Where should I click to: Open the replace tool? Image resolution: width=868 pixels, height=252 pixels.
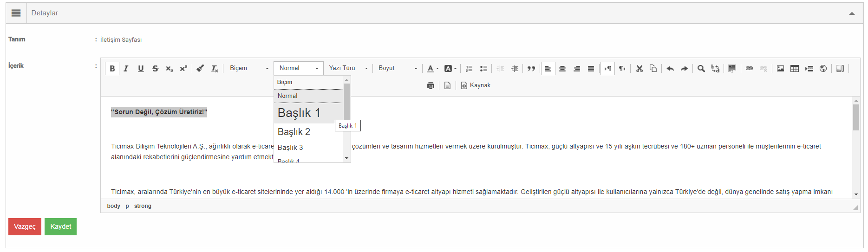716,68
